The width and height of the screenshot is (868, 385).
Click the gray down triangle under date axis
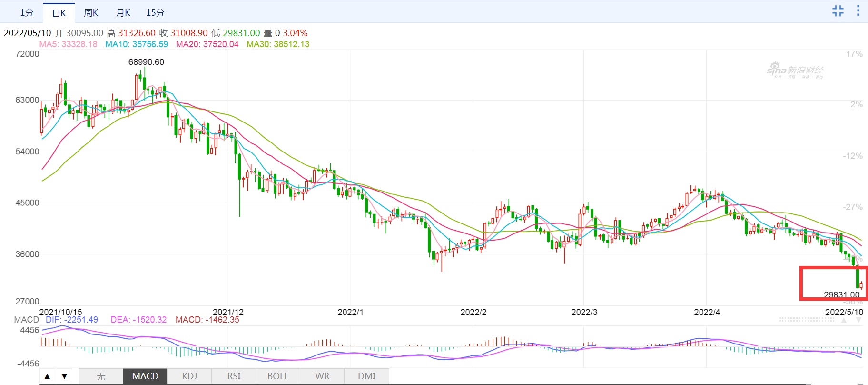[x=859, y=321]
